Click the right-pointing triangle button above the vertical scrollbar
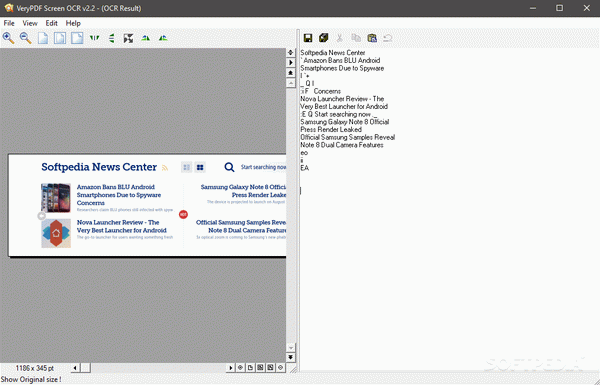This screenshot has width=600, height=385. point(290,62)
